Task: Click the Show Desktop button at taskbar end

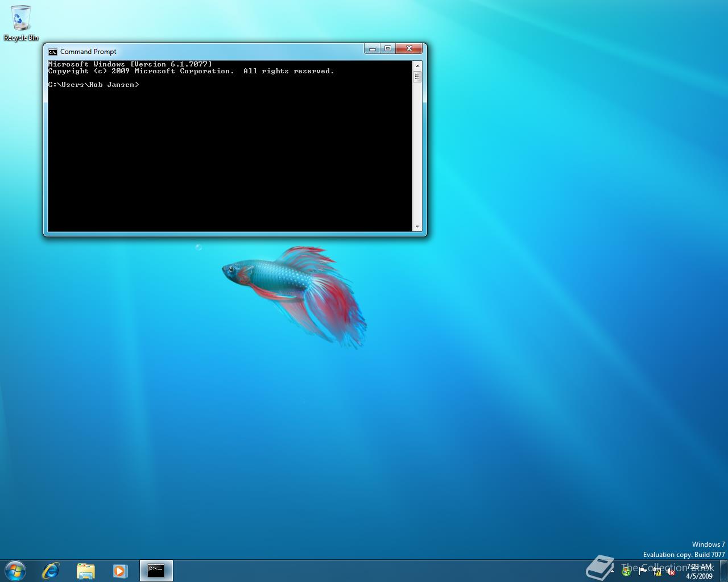Action: 723,571
